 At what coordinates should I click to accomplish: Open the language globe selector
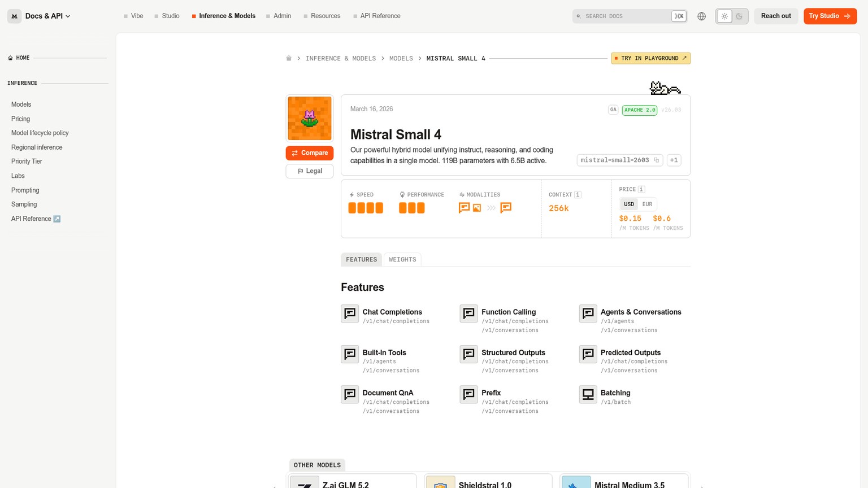(x=701, y=16)
